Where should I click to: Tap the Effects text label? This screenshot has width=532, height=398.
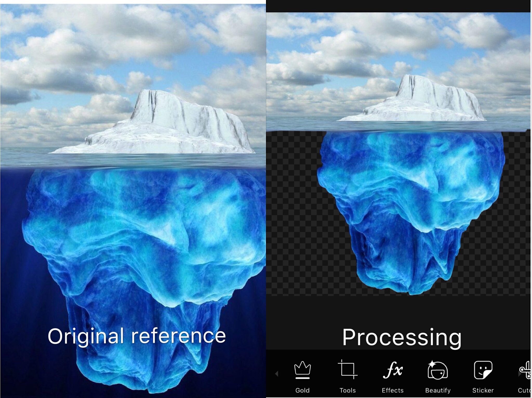point(393,390)
